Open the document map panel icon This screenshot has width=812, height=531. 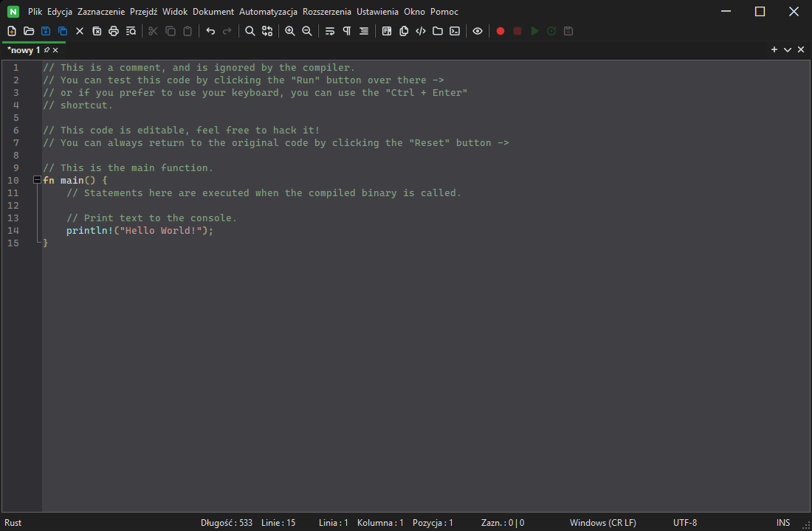tap(386, 31)
